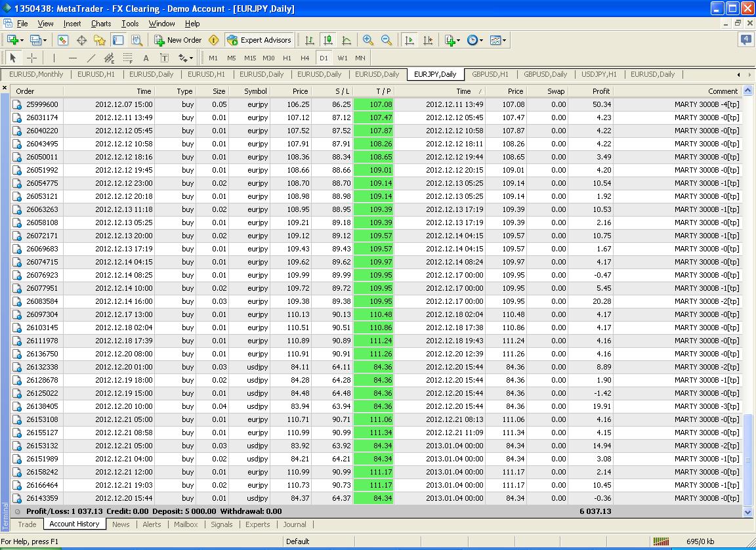Select the Text Label tool
Image resolution: width=756 pixels, height=550 pixels.
165,58
